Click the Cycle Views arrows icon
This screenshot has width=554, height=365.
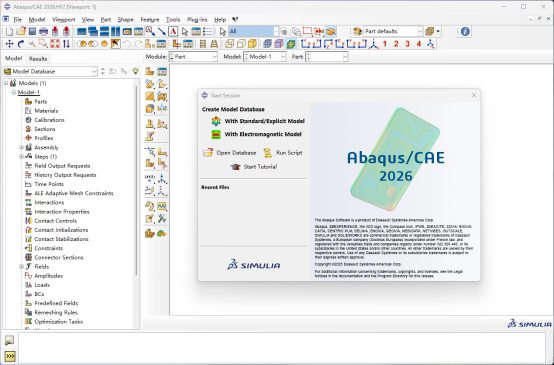pyautogui.click(x=66, y=44)
